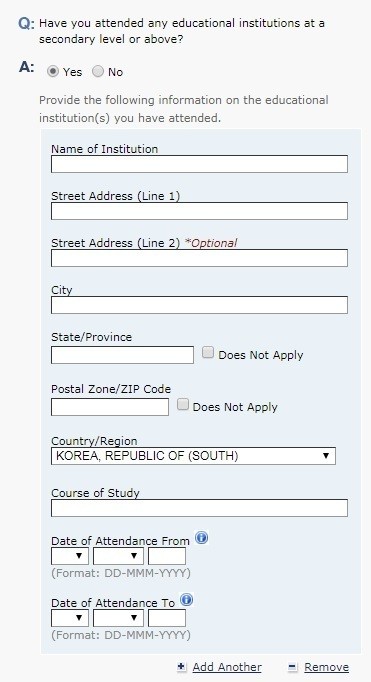This screenshot has width=371, height=682.
Task: Check Does Not Apply for State/Province
Action: click(x=208, y=353)
